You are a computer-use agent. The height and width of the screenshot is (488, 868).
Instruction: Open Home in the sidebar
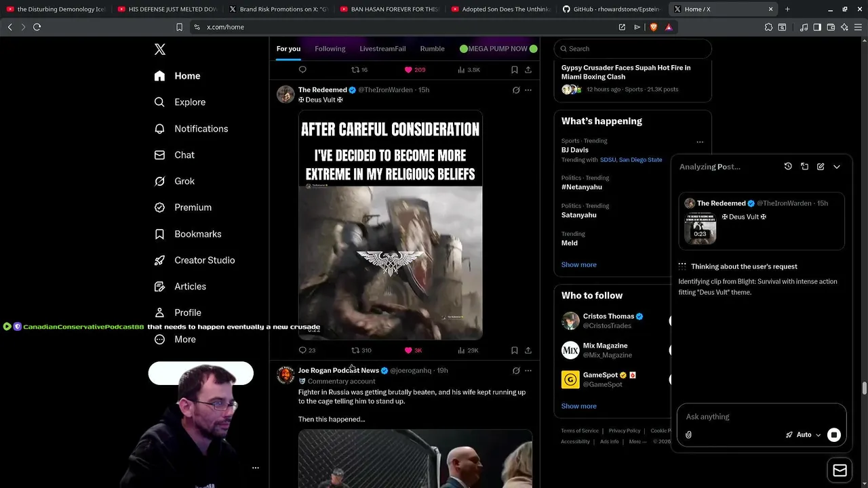(x=177, y=76)
